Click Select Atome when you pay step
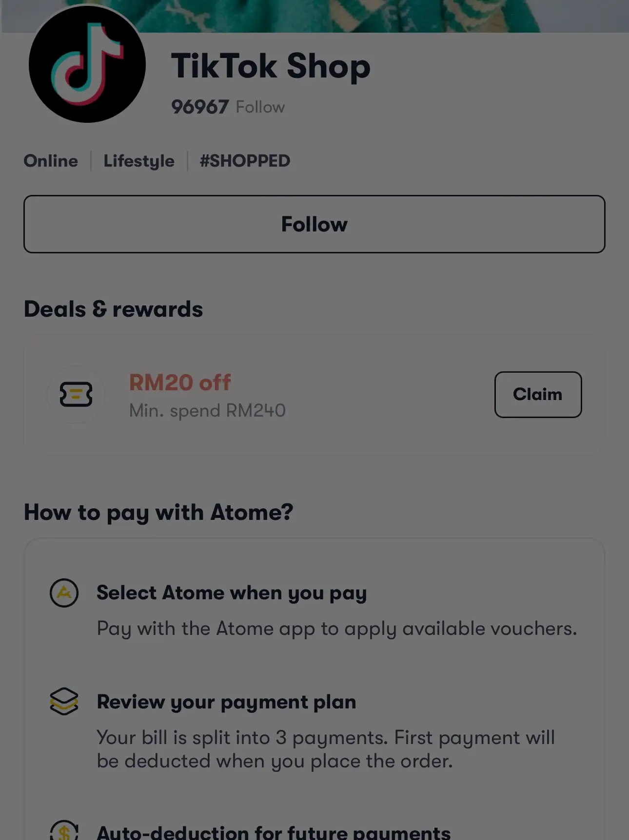629x840 pixels. tap(232, 593)
